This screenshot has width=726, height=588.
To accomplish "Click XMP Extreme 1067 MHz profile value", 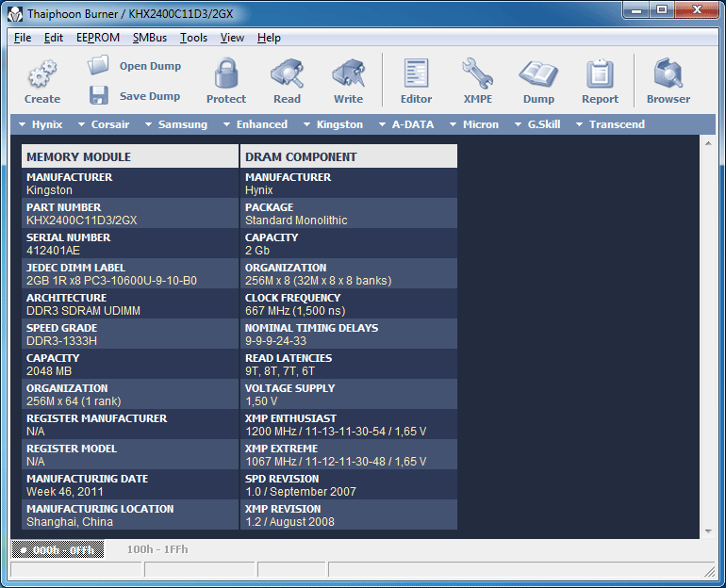I will 336,461.
